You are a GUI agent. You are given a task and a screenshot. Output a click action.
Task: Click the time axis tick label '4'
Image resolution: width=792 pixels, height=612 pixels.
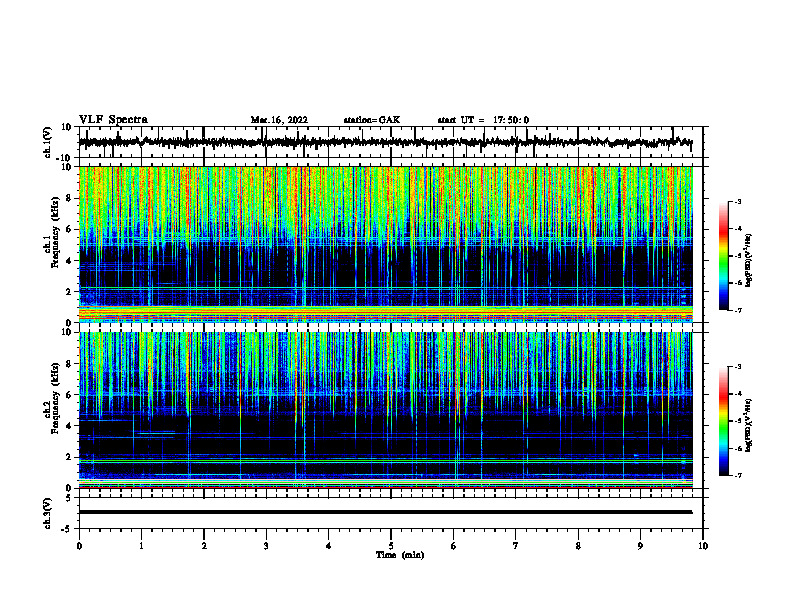coord(329,546)
